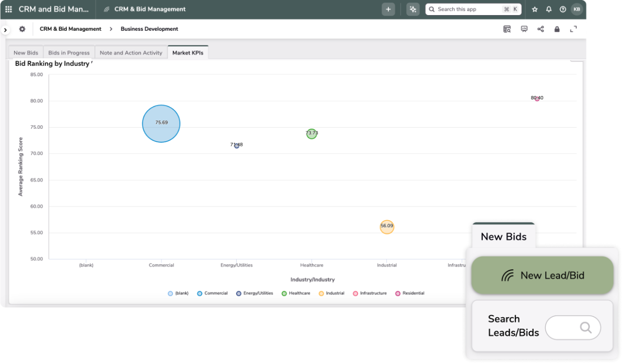The image size is (623, 364).
Task: Click the presentation mode icon
Action: 524,29
